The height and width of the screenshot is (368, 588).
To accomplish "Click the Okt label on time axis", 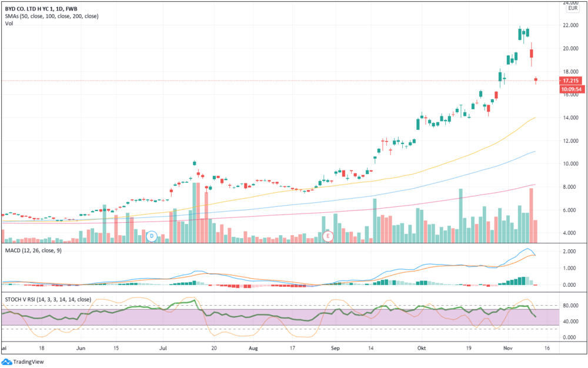I will click(x=422, y=348).
